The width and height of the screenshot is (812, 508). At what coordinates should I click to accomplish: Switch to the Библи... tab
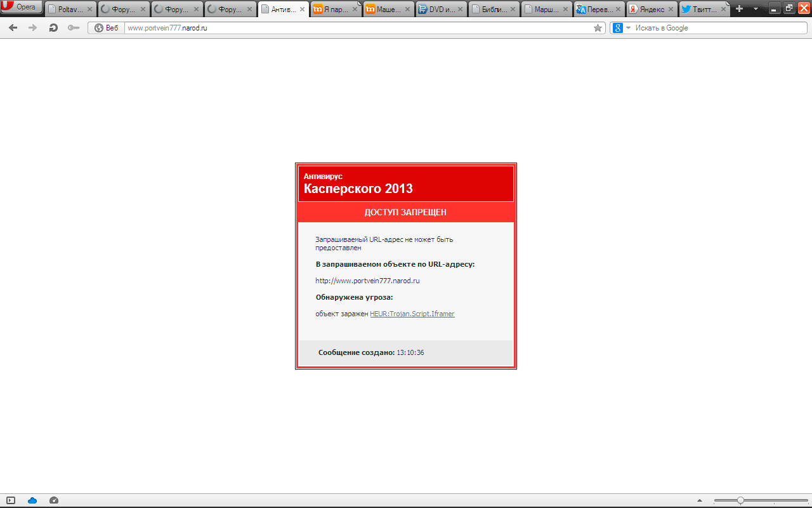point(495,10)
